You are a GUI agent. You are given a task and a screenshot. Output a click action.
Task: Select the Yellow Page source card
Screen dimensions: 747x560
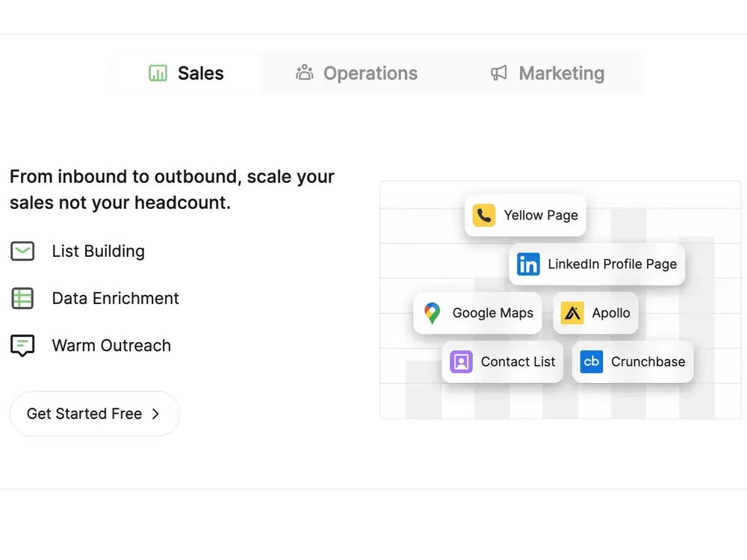525,215
